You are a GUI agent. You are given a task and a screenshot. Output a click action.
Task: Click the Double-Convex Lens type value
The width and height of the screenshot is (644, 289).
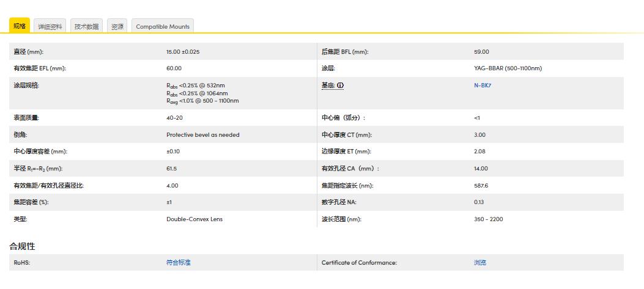tap(194, 219)
